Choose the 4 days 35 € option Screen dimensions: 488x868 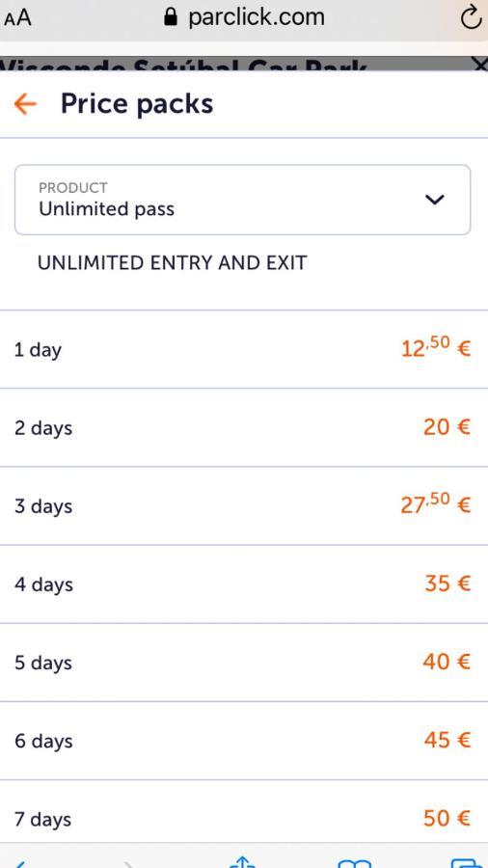(244, 584)
